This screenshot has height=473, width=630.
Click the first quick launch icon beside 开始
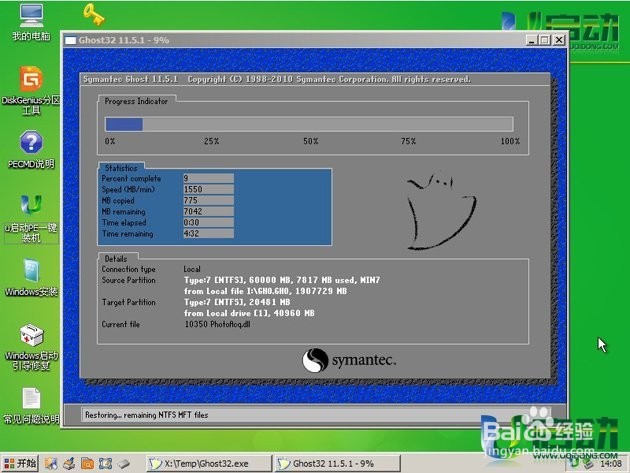tap(51, 463)
